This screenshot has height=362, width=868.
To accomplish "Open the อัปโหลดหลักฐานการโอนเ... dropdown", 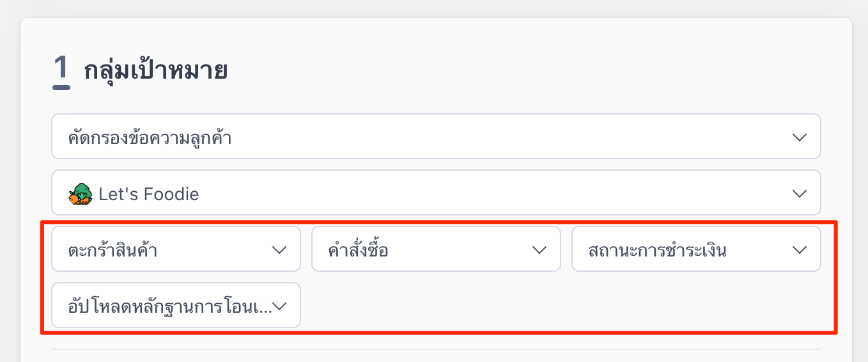I will coord(176,306).
